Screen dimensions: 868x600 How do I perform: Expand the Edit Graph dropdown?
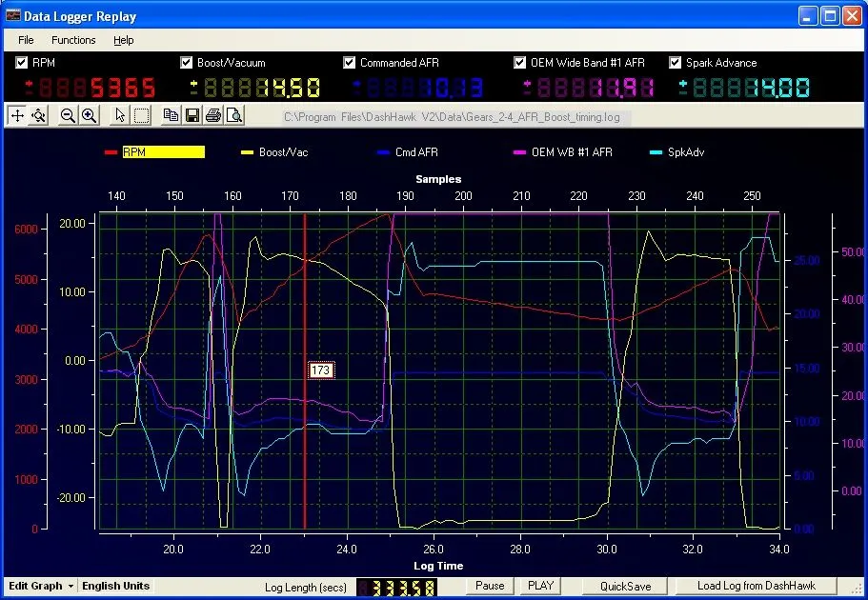coord(41,586)
